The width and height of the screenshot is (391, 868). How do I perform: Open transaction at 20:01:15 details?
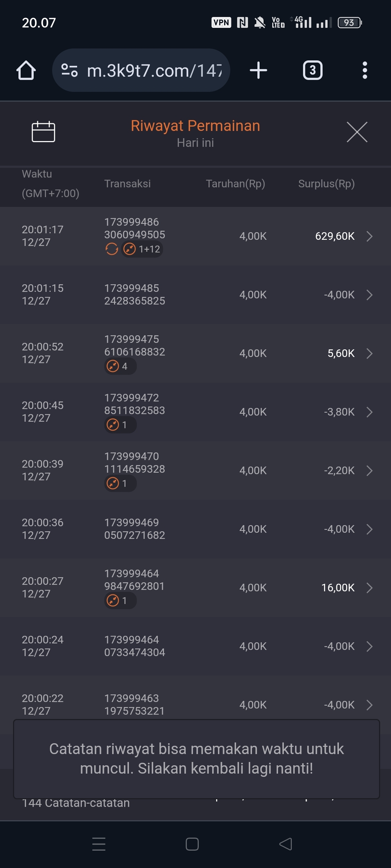click(x=195, y=295)
